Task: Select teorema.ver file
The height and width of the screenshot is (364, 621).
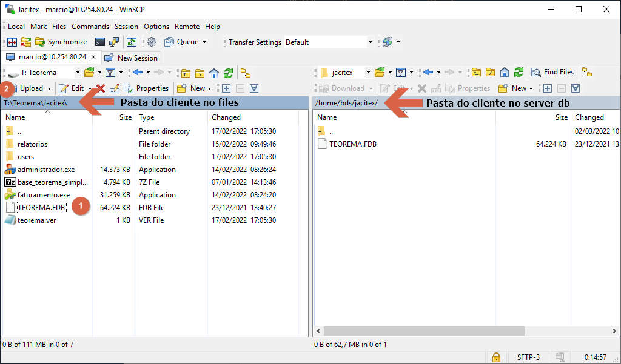Action: [x=36, y=220]
